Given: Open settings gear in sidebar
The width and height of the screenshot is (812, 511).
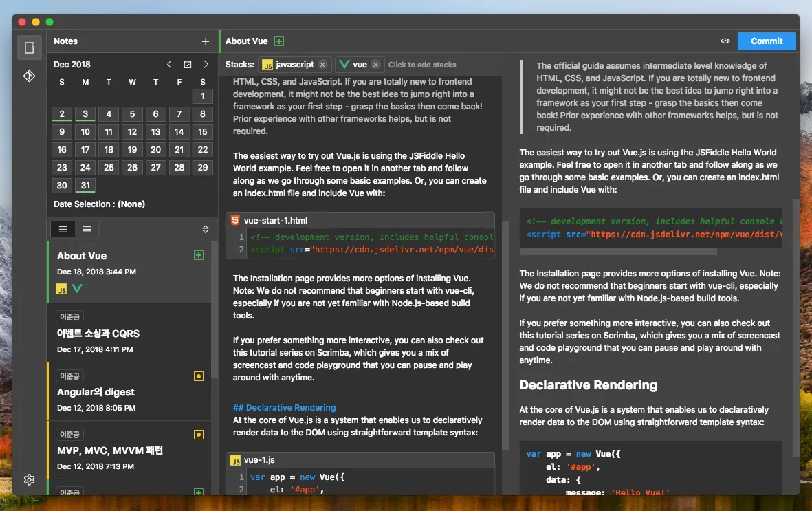Looking at the screenshot, I should (30, 479).
